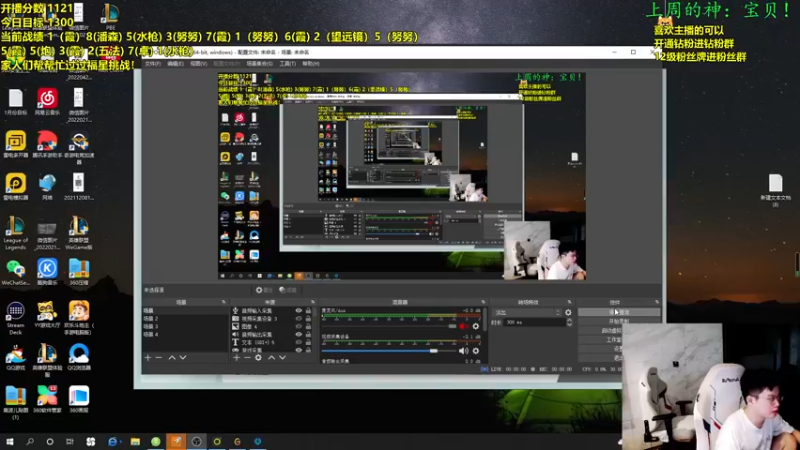Image resolution: width=800 pixels, height=450 pixels.
Task: Open 腾讯手游助手 desktop shortcut
Action: click(x=47, y=144)
